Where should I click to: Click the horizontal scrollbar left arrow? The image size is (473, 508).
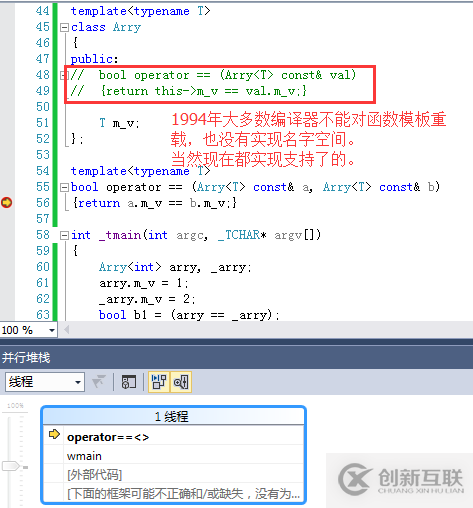(67, 330)
